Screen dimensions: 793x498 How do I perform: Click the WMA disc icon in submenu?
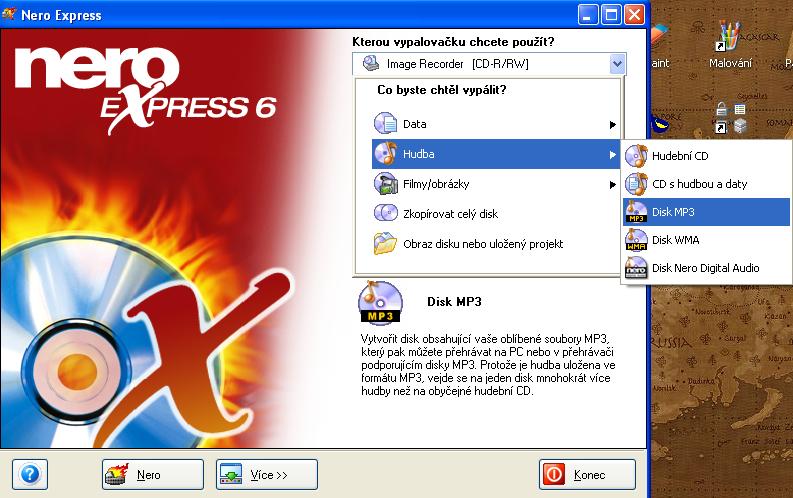[x=636, y=240]
